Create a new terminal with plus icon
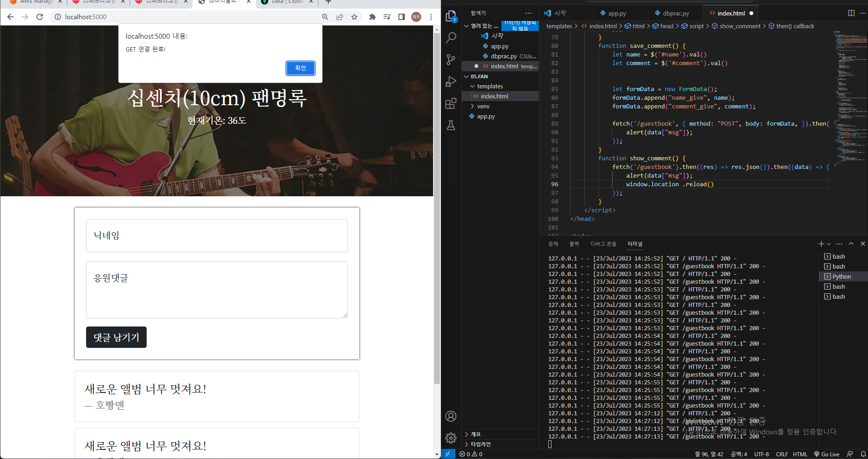Viewport: 868px width, 459px height. [821, 244]
